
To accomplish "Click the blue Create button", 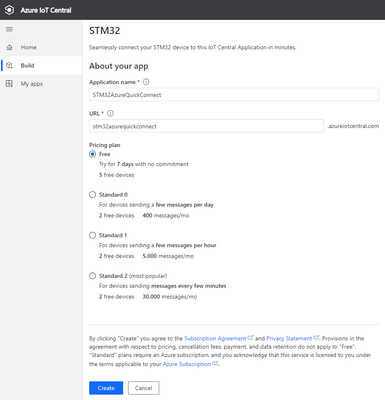I will click(106, 388).
